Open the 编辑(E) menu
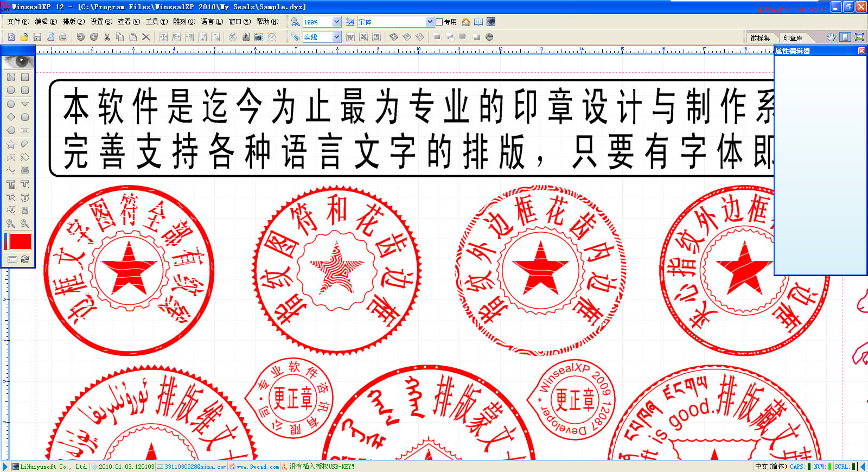 (46, 22)
